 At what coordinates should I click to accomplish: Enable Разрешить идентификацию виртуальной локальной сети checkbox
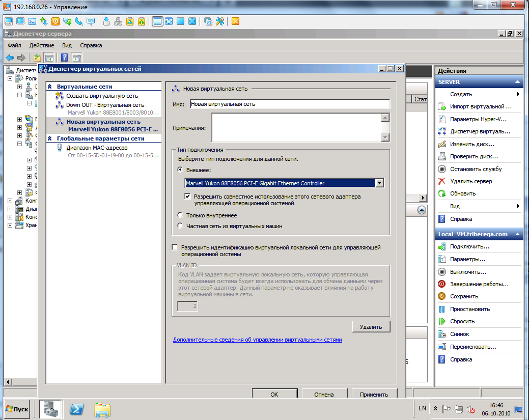(x=175, y=247)
